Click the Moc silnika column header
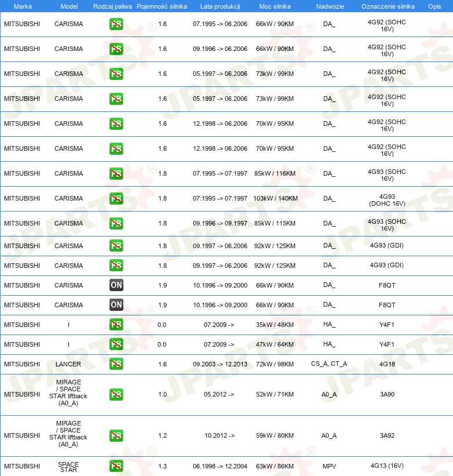The width and height of the screenshot is (453, 476). [x=275, y=6]
